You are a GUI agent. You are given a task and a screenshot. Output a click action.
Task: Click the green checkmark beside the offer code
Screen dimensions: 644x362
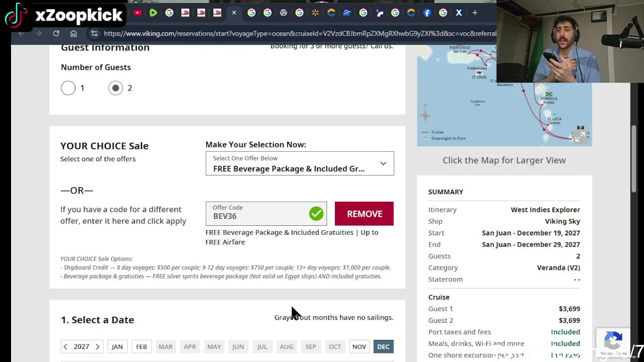coord(316,214)
